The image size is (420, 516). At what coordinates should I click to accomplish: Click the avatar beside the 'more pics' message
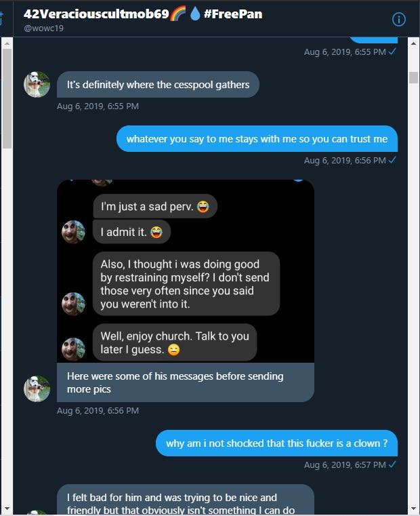pos(37,389)
